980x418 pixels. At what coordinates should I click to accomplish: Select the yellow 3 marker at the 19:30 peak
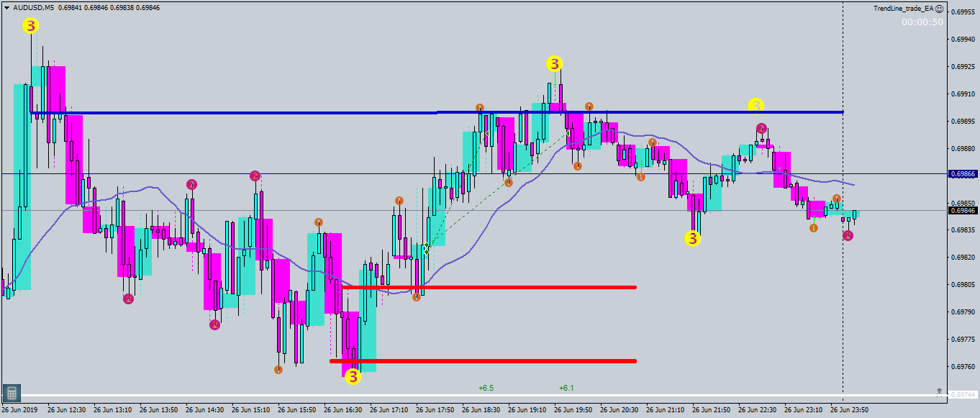tap(553, 64)
